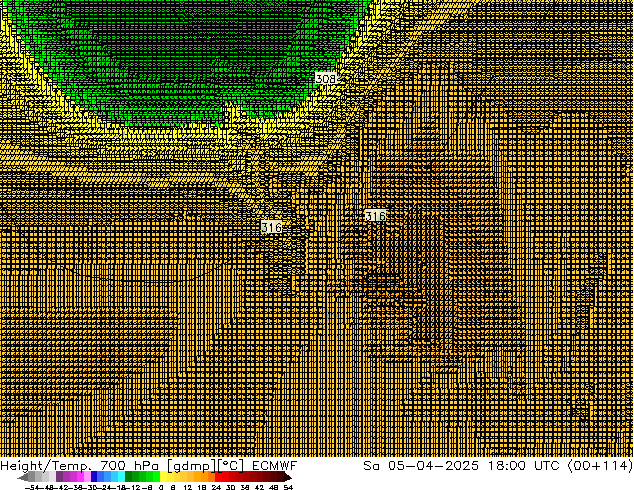634x490 pixels.
Task: Click the grey left arrow end of legend
Action: click(x=23, y=478)
